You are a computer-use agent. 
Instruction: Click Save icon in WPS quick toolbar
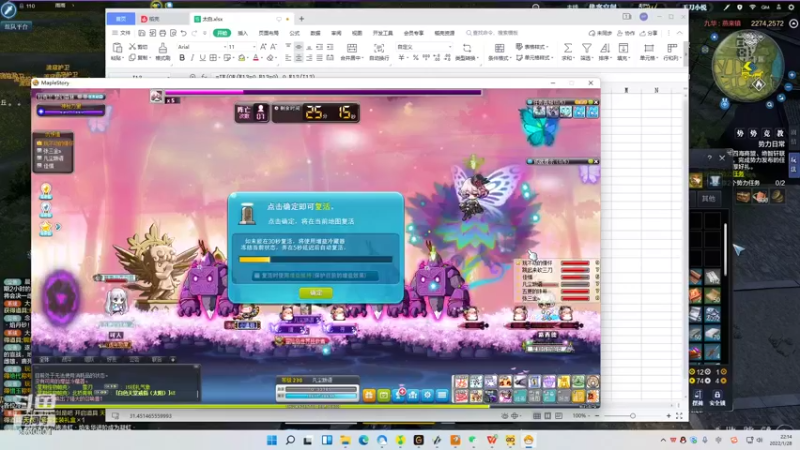tap(142, 33)
